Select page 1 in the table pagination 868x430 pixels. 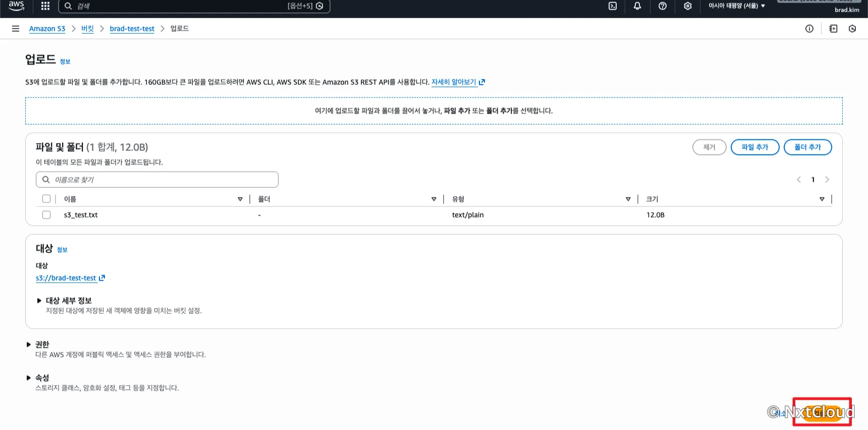point(813,180)
